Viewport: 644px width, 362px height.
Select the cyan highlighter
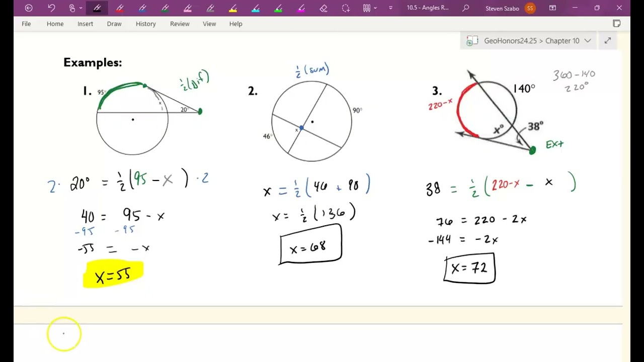click(x=256, y=8)
